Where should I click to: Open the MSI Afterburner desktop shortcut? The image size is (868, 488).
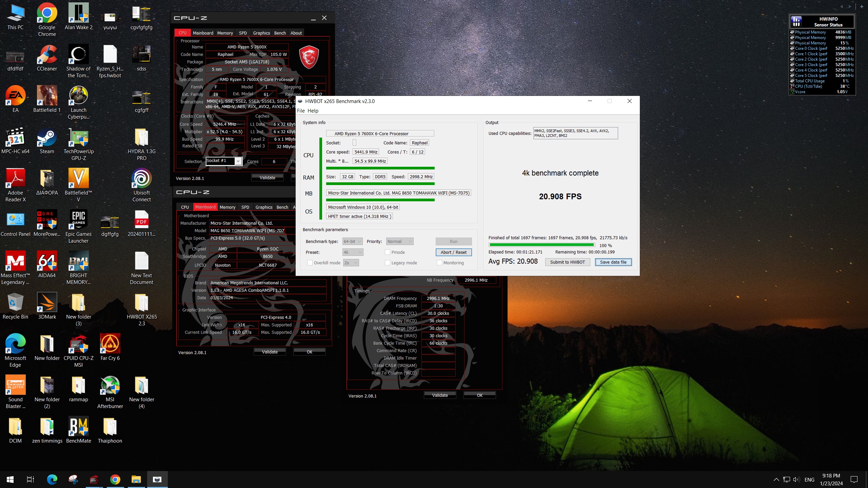pos(110,392)
